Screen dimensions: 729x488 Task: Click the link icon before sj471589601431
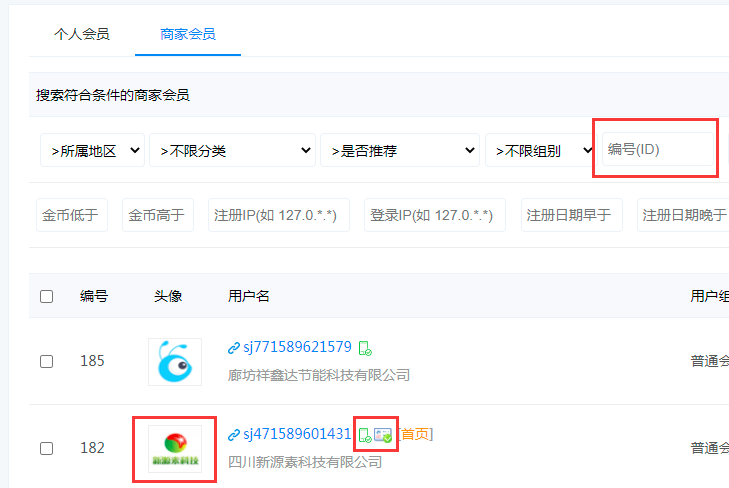coord(234,435)
